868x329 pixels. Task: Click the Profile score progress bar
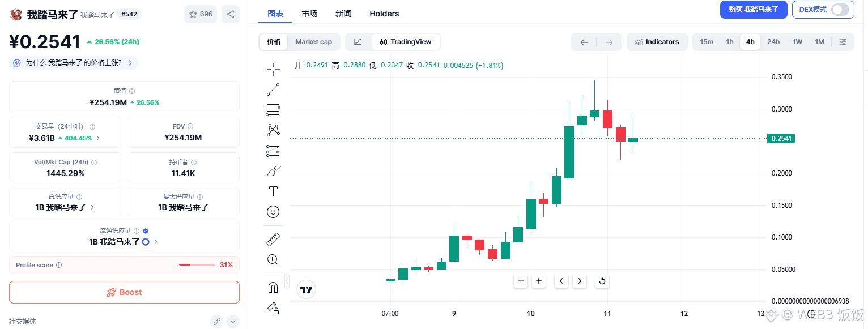tap(197, 265)
